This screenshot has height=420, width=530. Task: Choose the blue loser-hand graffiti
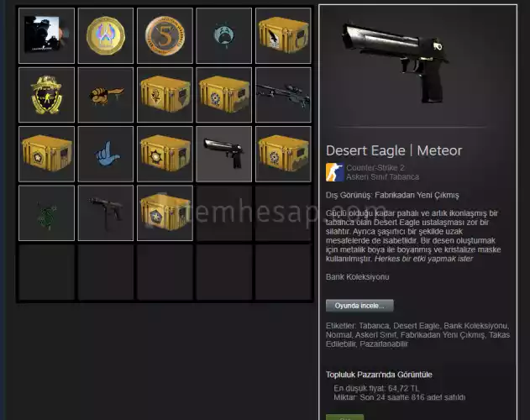pyautogui.click(x=106, y=154)
